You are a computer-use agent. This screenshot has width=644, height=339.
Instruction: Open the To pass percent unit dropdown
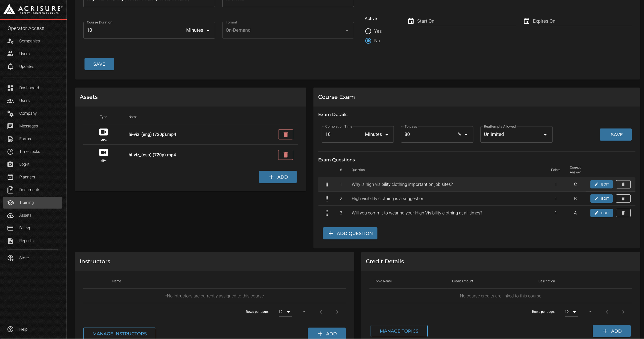tap(462, 134)
